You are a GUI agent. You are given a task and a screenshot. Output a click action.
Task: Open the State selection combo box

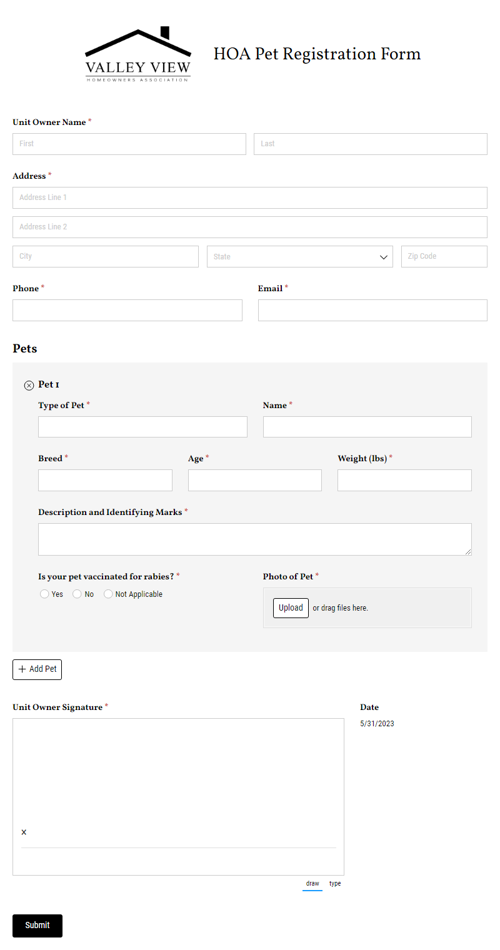point(300,257)
